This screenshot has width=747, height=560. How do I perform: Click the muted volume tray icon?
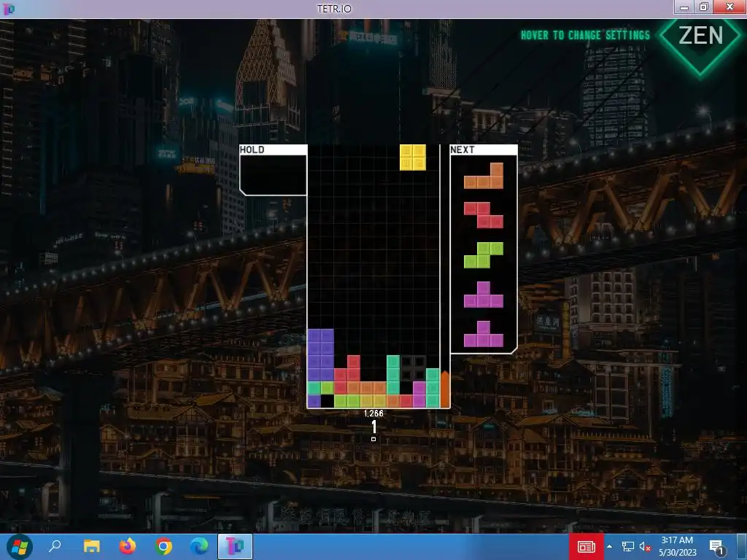click(x=645, y=547)
